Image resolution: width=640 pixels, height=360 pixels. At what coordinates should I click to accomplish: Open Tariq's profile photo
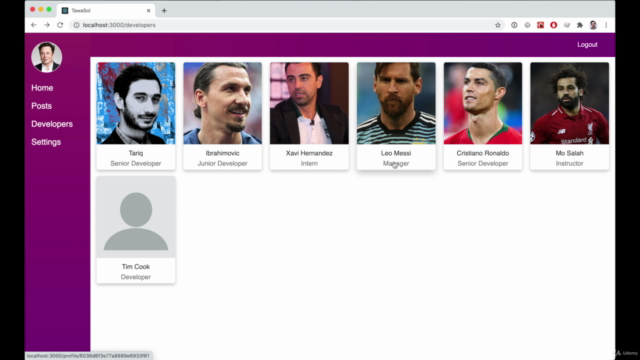136,103
